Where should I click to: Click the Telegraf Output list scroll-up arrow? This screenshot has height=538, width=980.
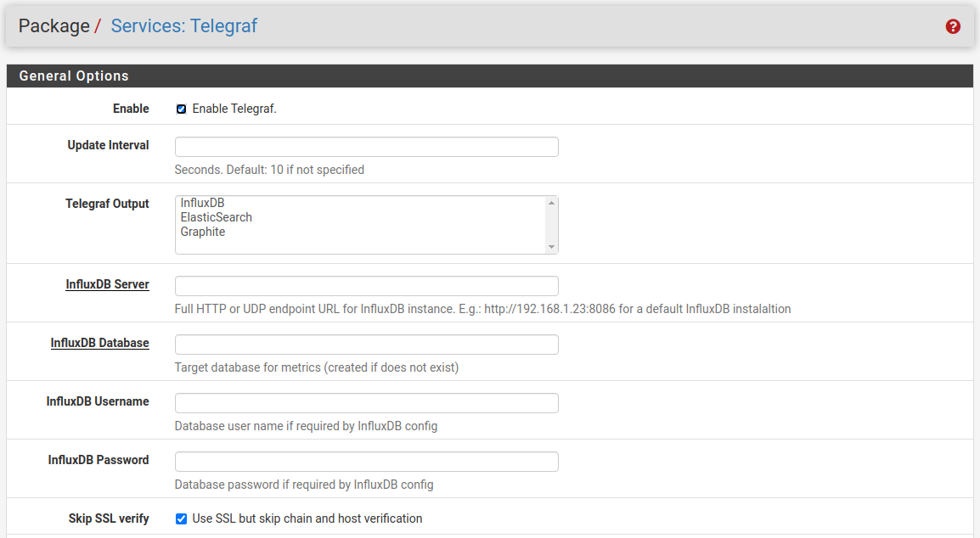[x=551, y=203]
